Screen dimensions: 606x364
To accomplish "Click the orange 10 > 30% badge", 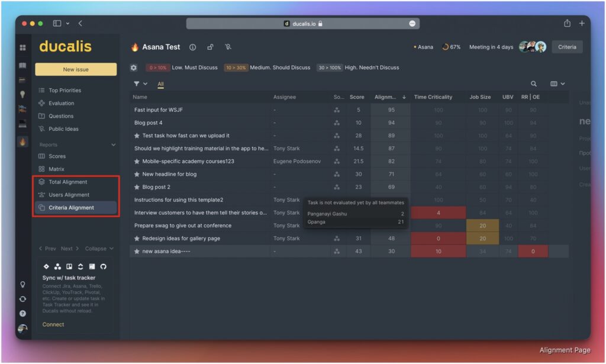I will (x=236, y=67).
